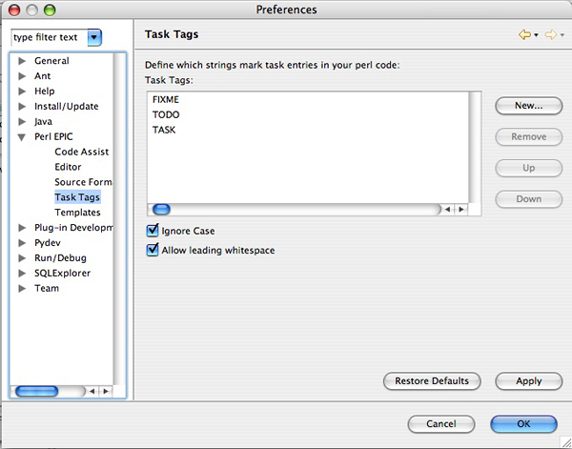Click the tree's right scroll arrow
The height and width of the screenshot is (449, 572).
[x=106, y=391]
